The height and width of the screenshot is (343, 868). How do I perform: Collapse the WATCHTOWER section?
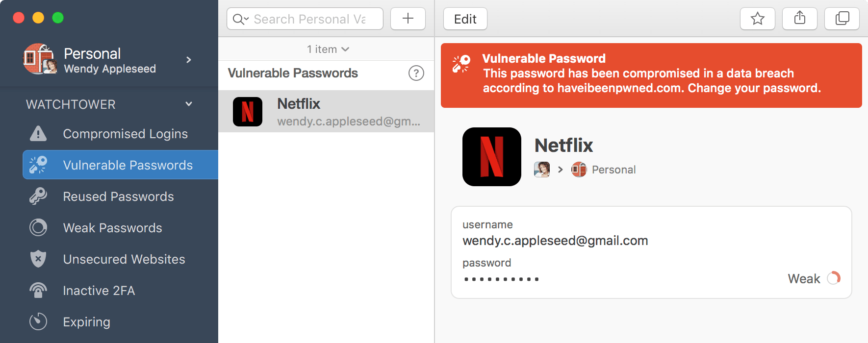[x=189, y=104]
